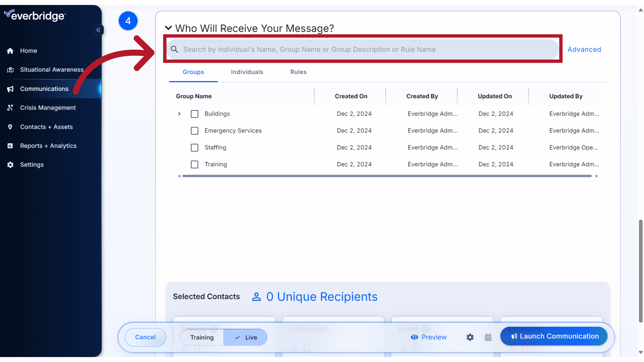644x362 pixels.
Task: Enable the Training group checkbox
Action: point(195,164)
